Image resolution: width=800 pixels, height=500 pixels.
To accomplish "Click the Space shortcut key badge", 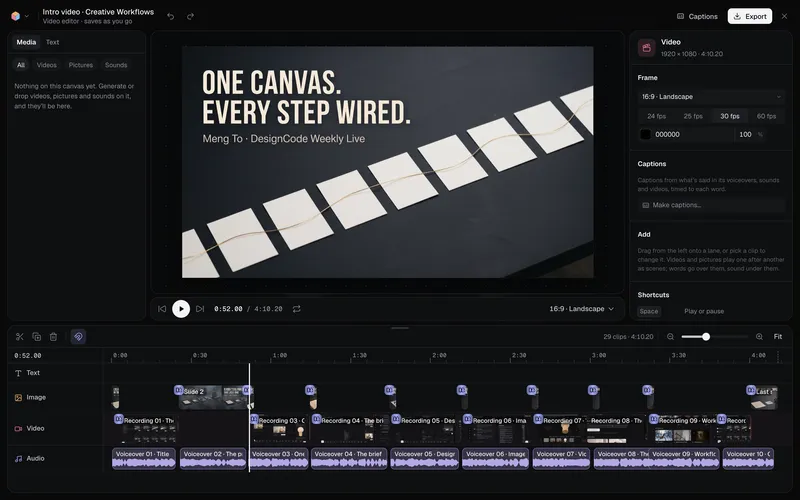I will pyautogui.click(x=649, y=311).
